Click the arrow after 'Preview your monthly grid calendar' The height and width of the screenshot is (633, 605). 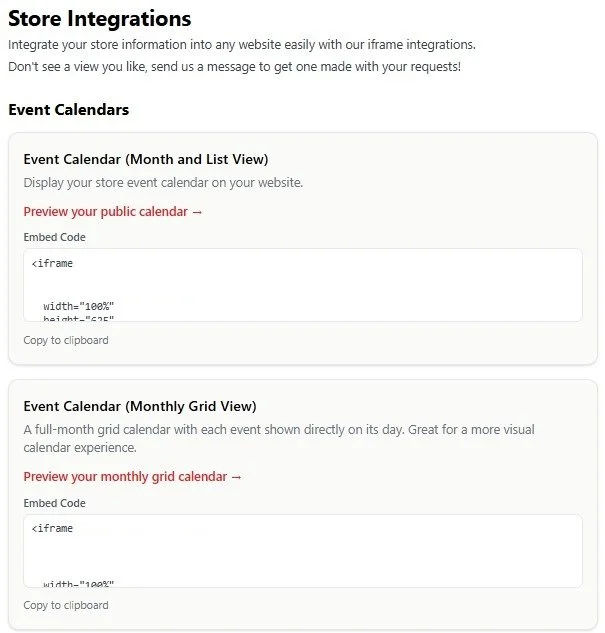(237, 477)
